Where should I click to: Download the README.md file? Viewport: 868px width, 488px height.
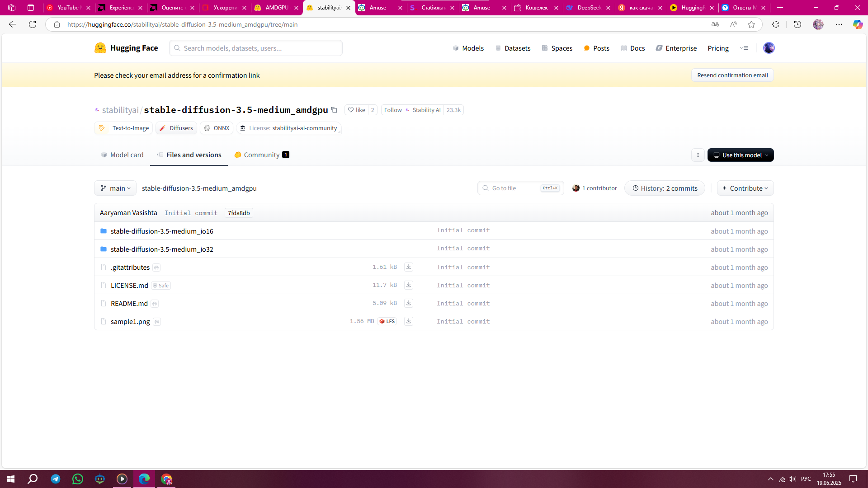pyautogui.click(x=408, y=303)
